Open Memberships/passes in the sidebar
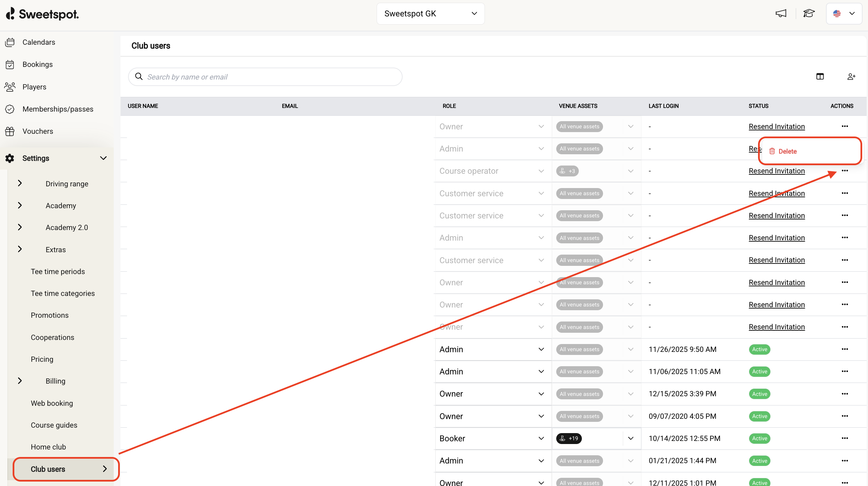 pyautogui.click(x=58, y=109)
